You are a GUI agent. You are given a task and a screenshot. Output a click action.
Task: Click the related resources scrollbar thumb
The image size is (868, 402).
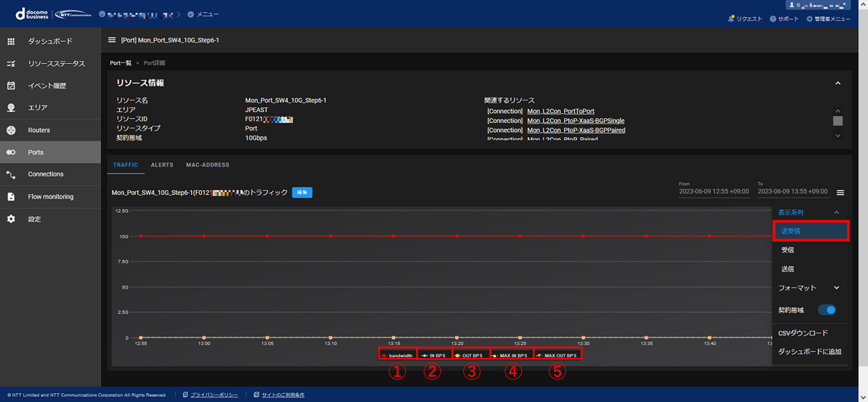838,121
